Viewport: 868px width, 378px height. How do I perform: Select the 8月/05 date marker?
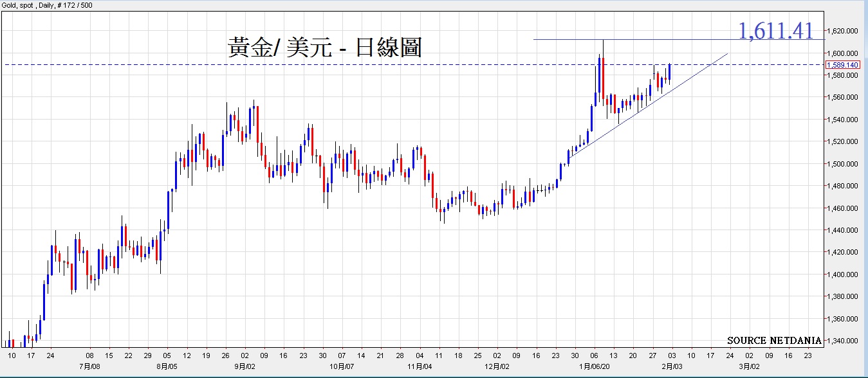(167, 366)
